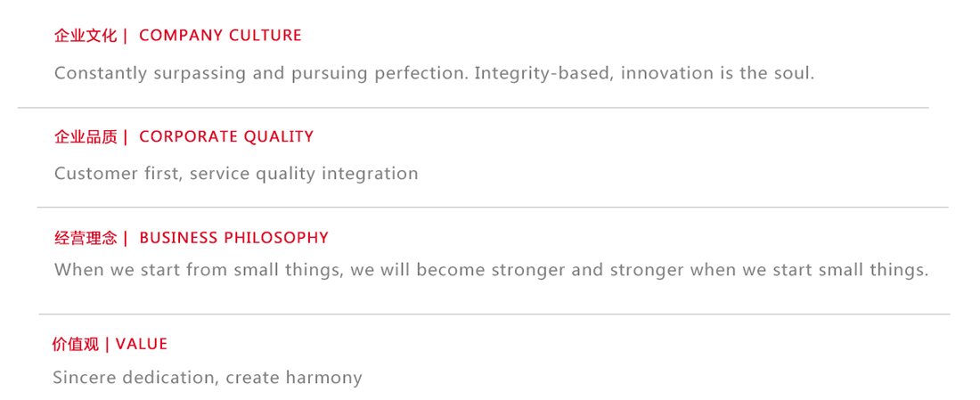Click the divider line above the Value section
Image resolution: width=980 pixels, height=400 pixels.
coord(494,314)
